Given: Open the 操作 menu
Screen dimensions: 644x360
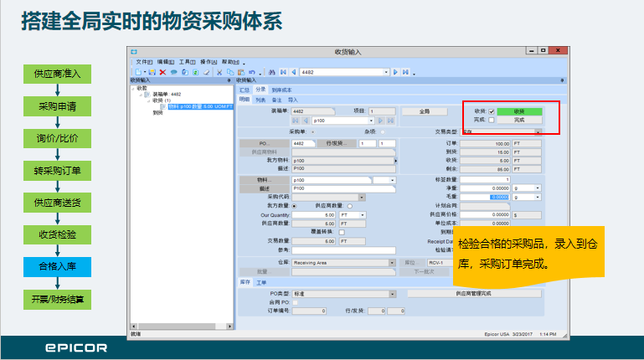Looking at the screenshot, I should point(209,62).
